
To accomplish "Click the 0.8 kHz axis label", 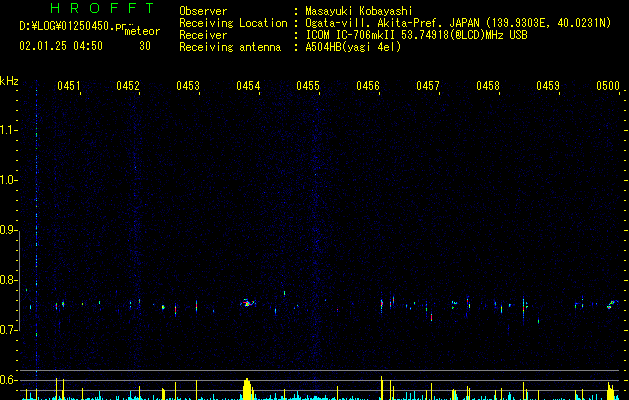I will 8,280.
